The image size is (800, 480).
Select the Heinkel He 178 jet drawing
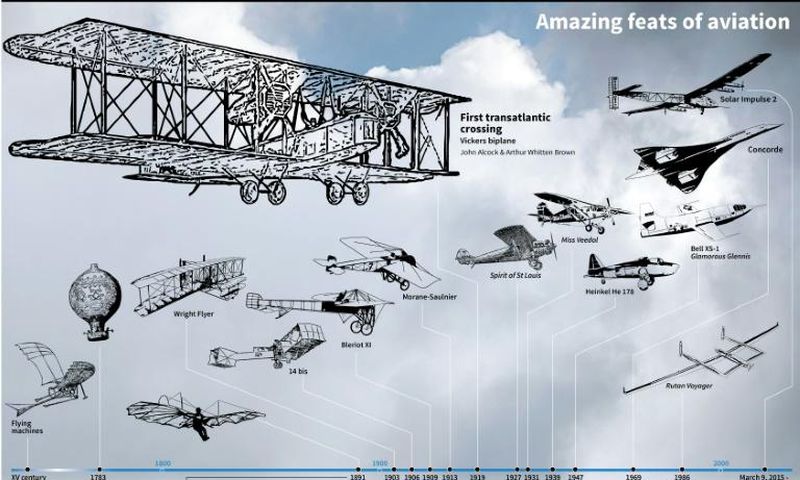coord(631,271)
